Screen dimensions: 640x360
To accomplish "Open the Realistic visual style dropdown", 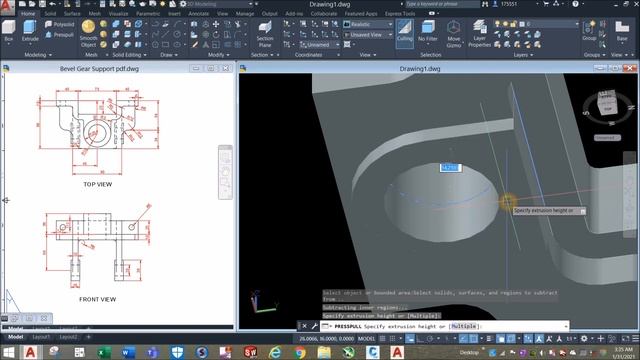I will coord(368,24).
